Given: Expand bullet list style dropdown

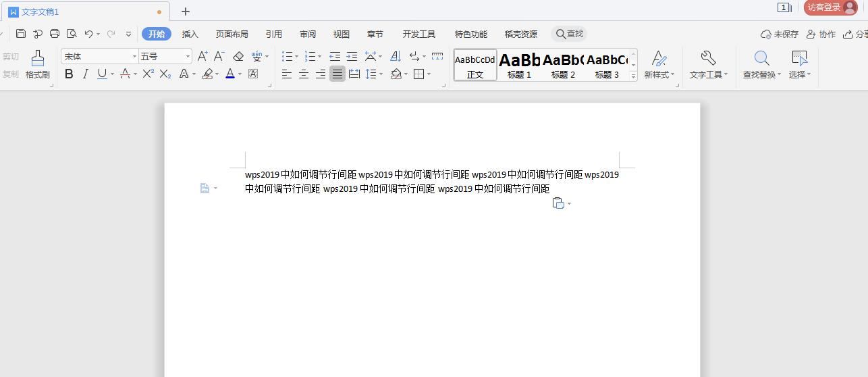Looking at the screenshot, I should pos(297,57).
